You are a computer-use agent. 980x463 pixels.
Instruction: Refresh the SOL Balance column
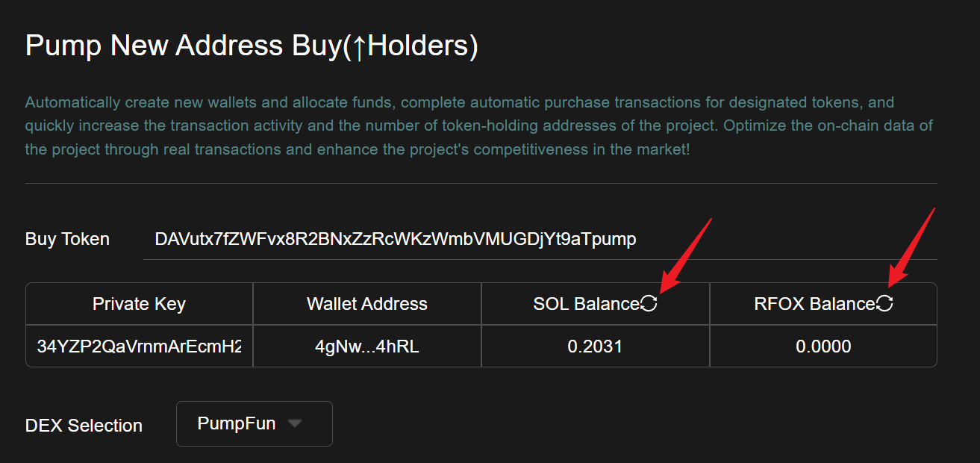coord(649,303)
